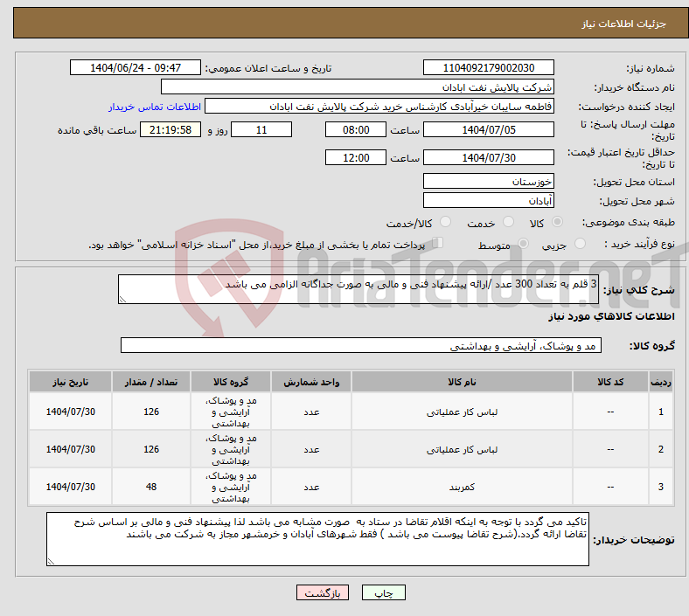Click the announcement date field 1404/06/24 - 09:47
Viewport: 689px width, 616px height.
(x=136, y=67)
